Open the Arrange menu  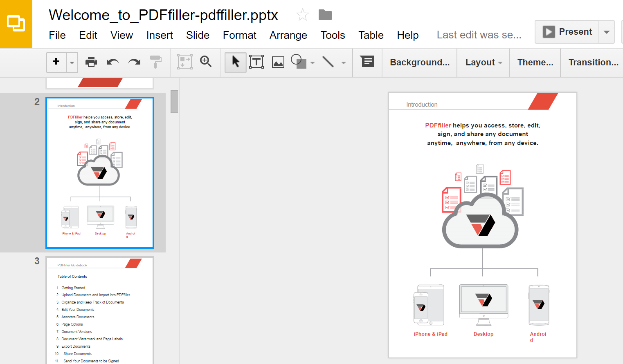(288, 35)
